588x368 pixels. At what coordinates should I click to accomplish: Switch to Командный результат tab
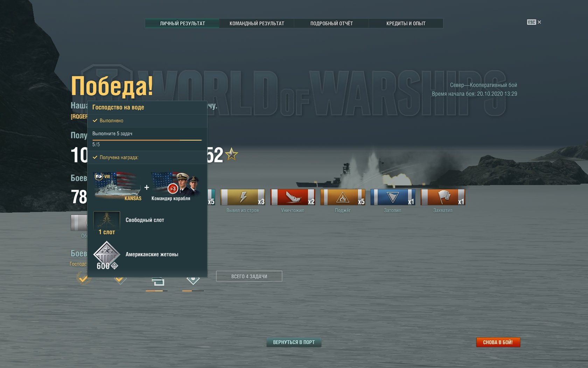[x=257, y=23]
